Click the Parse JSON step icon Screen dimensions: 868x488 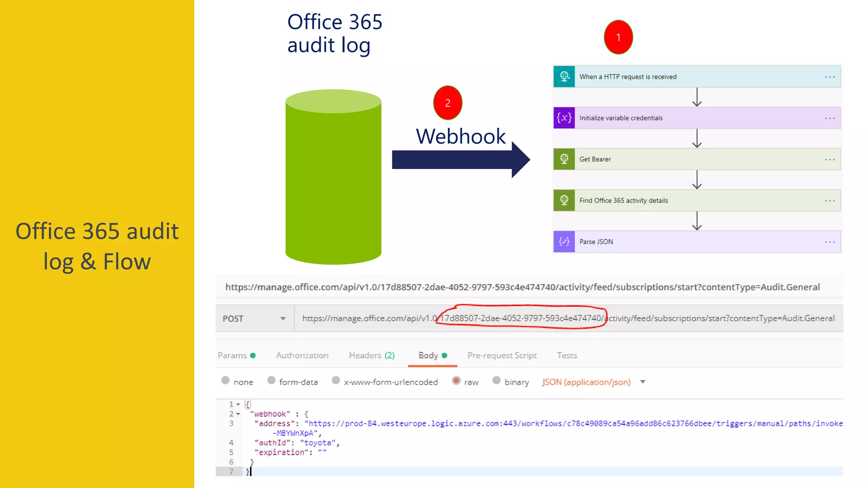point(564,241)
